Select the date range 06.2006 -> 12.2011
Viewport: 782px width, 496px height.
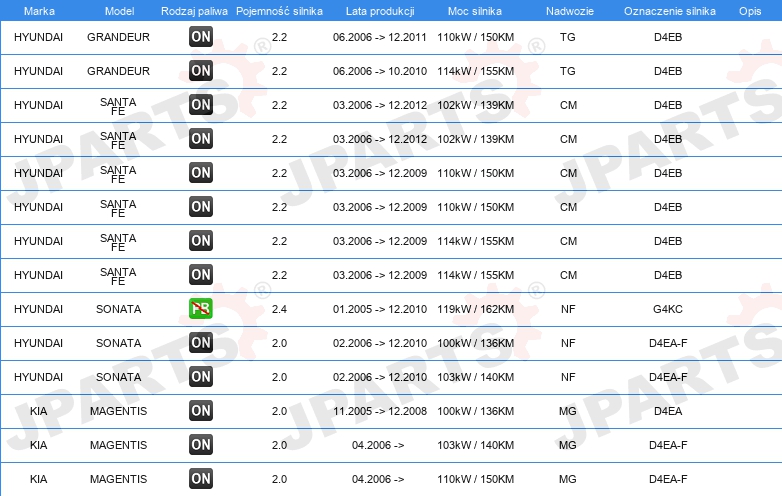click(x=380, y=37)
